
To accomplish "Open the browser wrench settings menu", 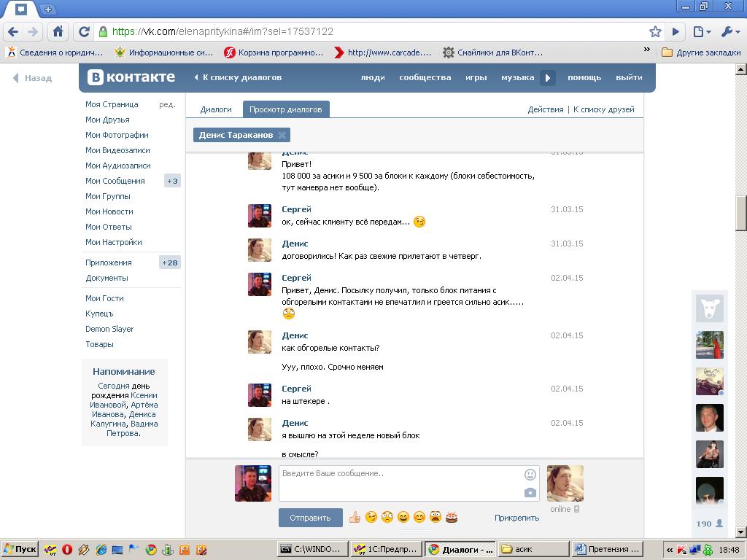I will 730,32.
